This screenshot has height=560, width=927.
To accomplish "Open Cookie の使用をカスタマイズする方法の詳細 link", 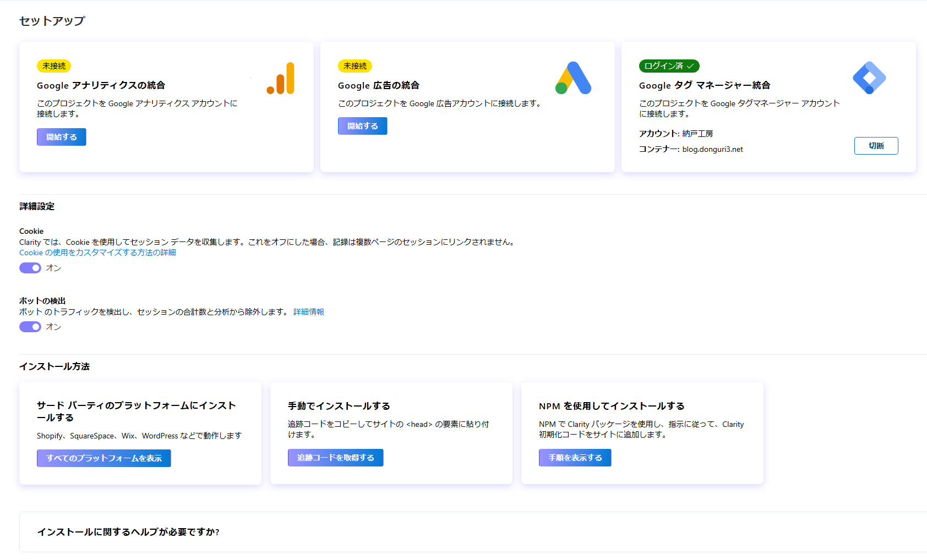I will click(x=98, y=252).
